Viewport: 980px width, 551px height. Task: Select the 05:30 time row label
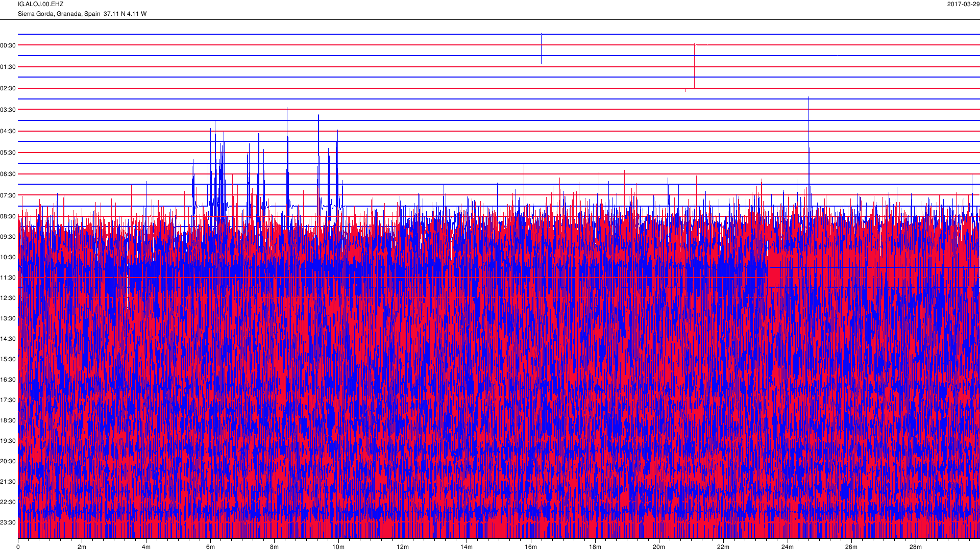[x=8, y=153]
